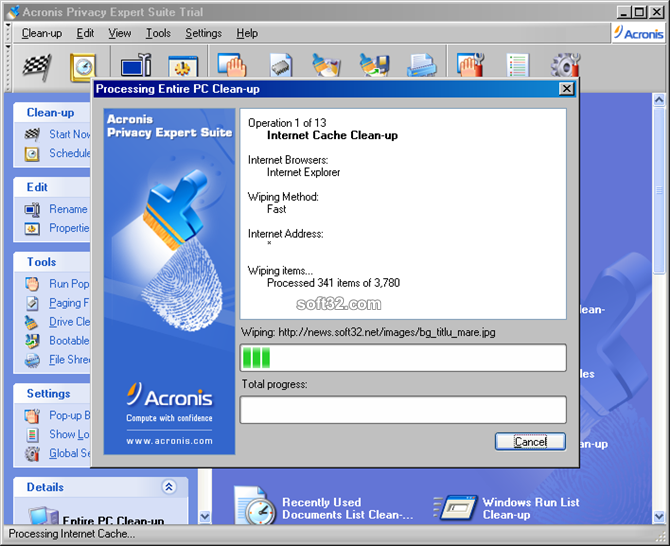Click the checkered flag Start Now toolbar icon
This screenshot has width=670, height=546.
[37, 67]
